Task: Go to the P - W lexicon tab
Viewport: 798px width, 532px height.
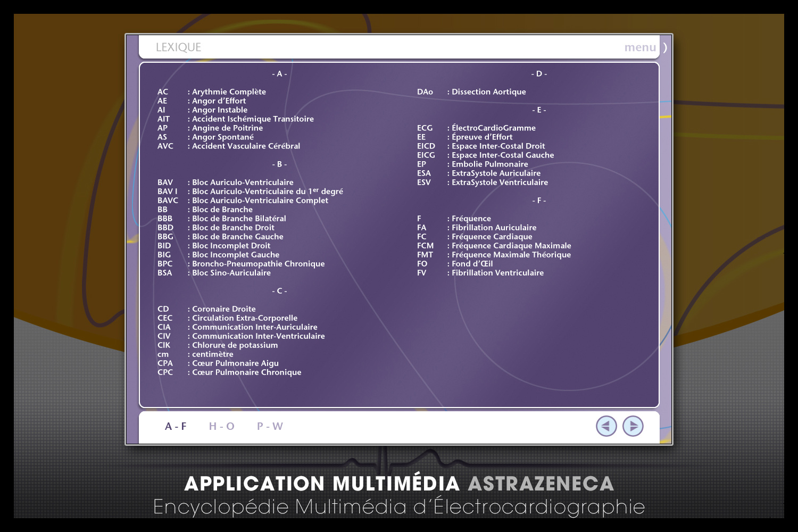Action: [x=270, y=426]
